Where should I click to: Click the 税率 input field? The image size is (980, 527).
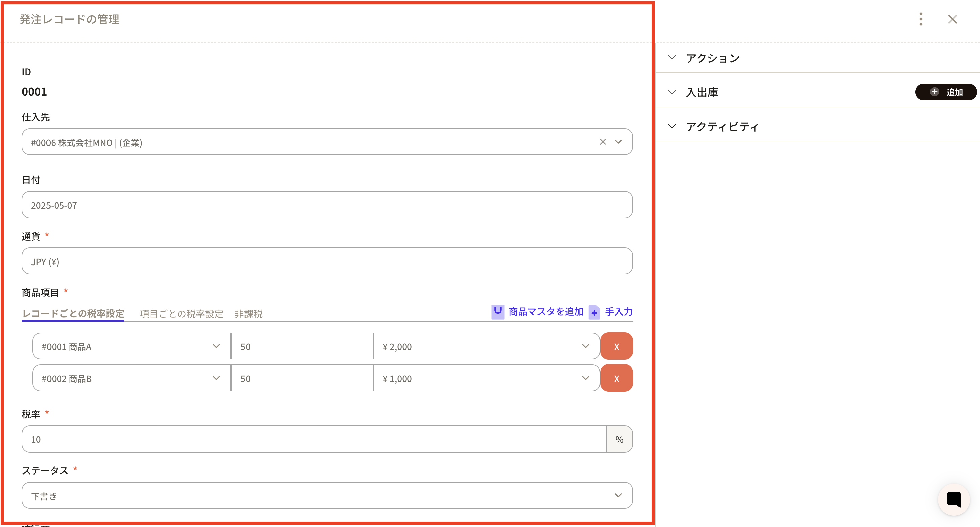(x=314, y=439)
